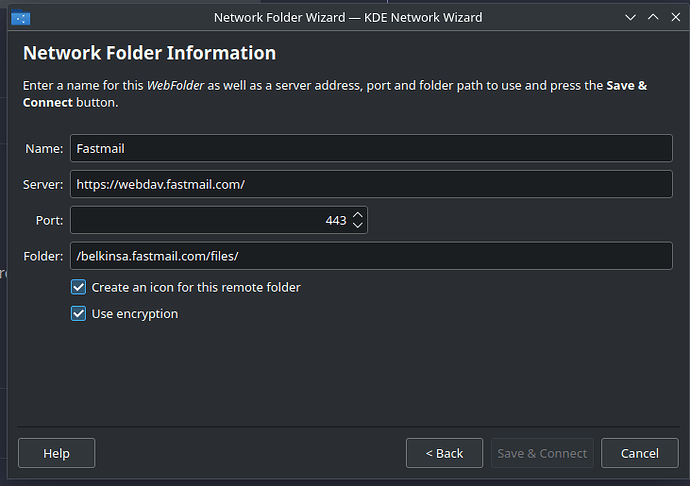Minimize the Network Folder Wizard window
Image resolution: width=690 pixels, height=486 pixels.
pos(629,17)
